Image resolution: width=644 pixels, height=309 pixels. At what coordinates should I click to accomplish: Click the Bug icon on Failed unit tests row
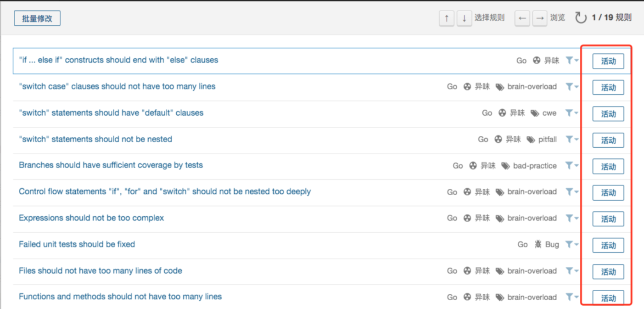pos(538,244)
